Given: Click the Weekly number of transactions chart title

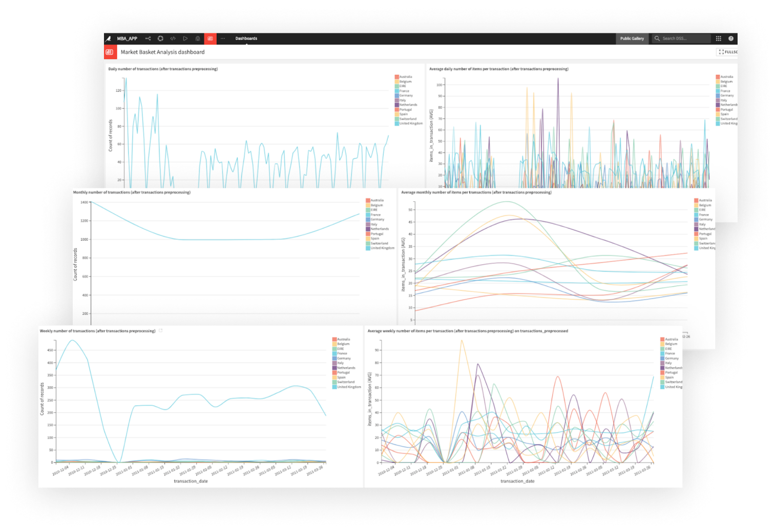Looking at the screenshot, I should point(97,331).
